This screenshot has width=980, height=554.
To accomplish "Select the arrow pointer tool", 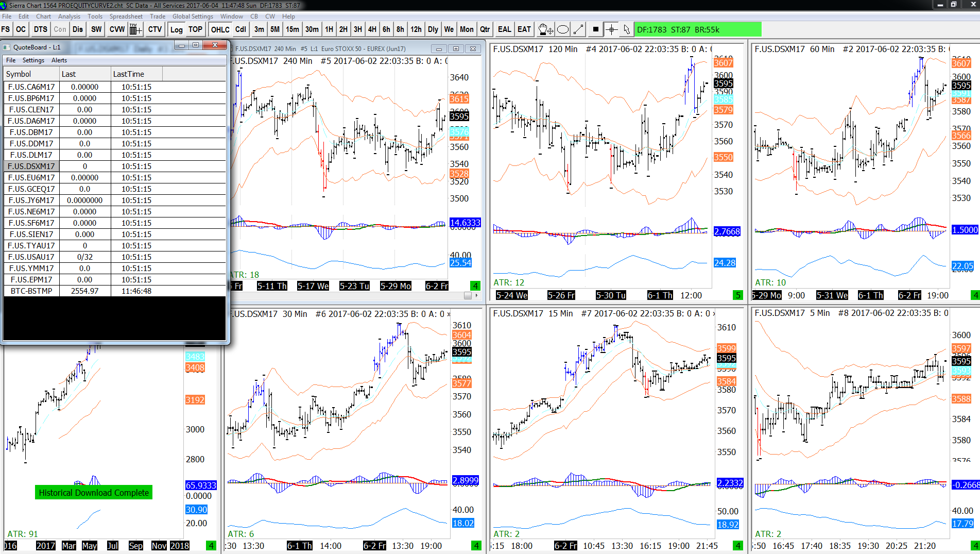I will 626,29.
